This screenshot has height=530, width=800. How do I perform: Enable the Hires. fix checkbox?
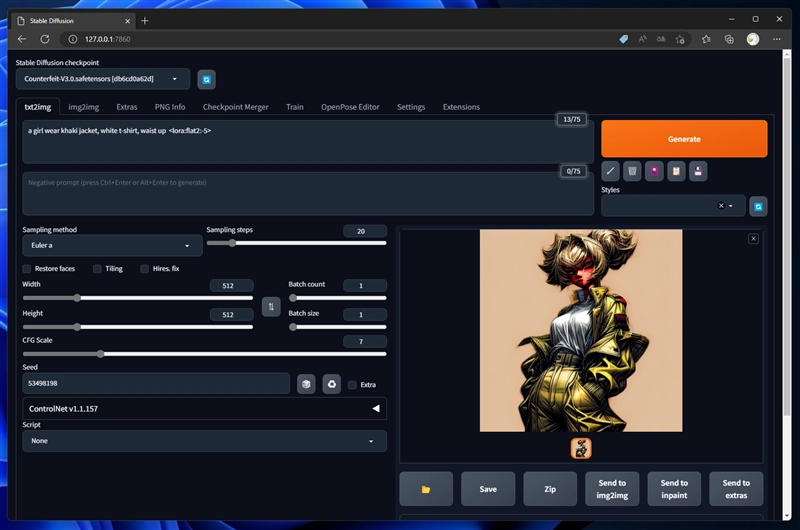(144, 269)
